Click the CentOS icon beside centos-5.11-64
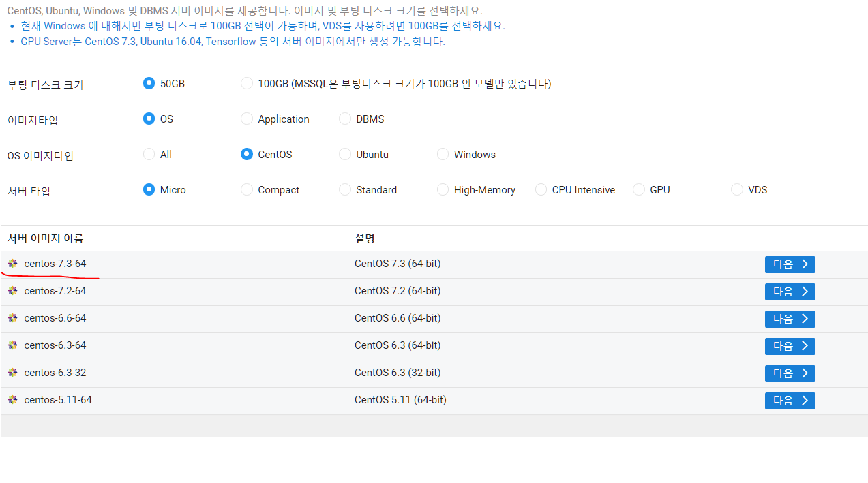 [x=12, y=400]
